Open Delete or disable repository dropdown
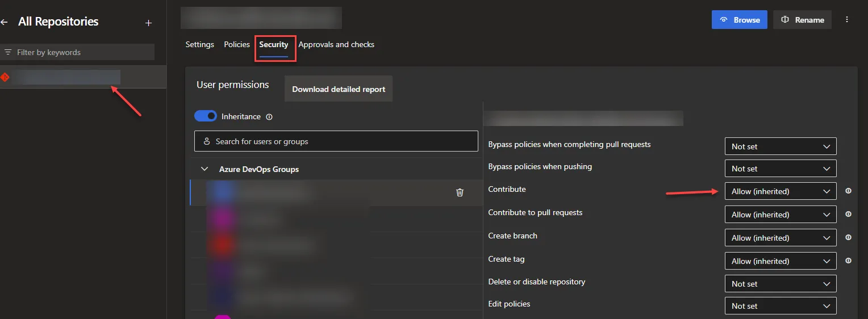 click(x=781, y=284)
